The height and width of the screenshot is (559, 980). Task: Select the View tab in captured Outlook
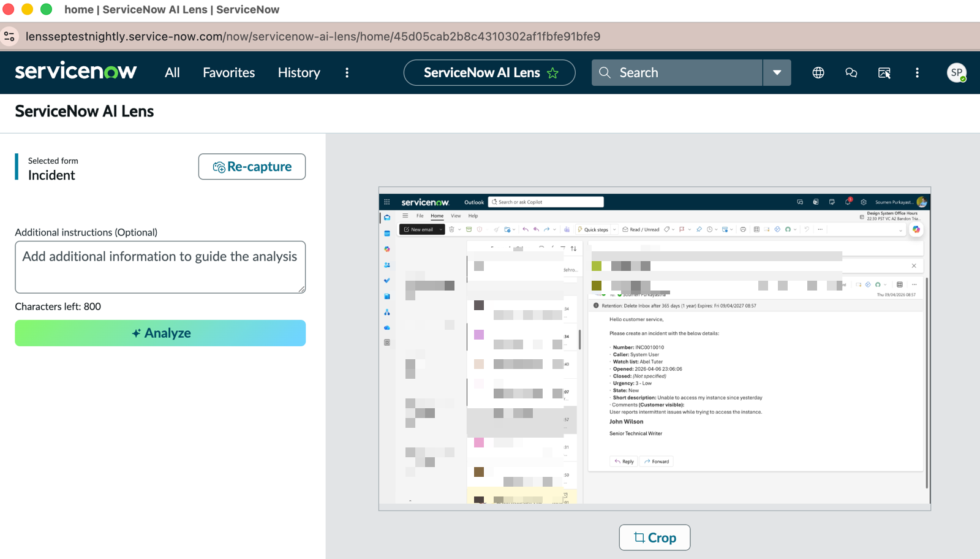[x=456, y=216]
